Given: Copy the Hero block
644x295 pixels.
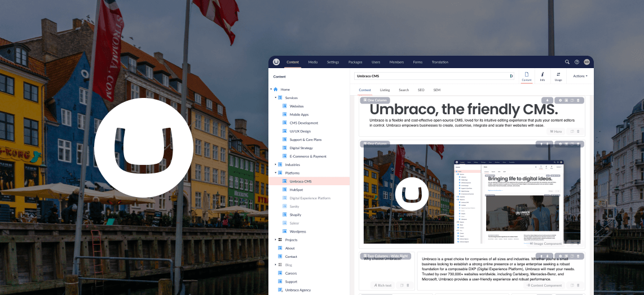Looking at the screenshot, I should (572, 131).
